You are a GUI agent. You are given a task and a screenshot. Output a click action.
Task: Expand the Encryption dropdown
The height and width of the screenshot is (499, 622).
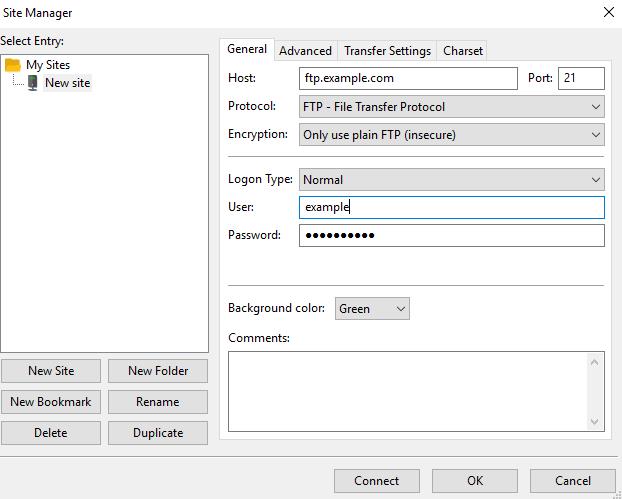pyautogui.click(x=451, y=135)
